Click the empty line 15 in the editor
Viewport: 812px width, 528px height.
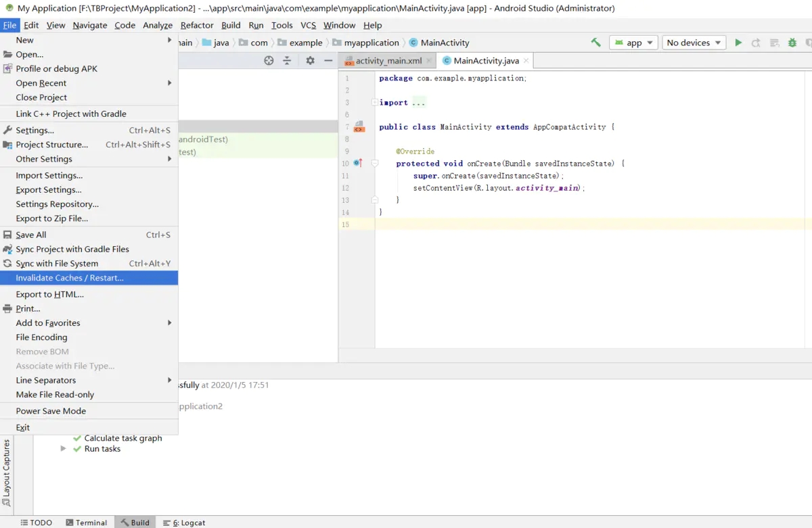pyautogui.click(x=593, y=224)
